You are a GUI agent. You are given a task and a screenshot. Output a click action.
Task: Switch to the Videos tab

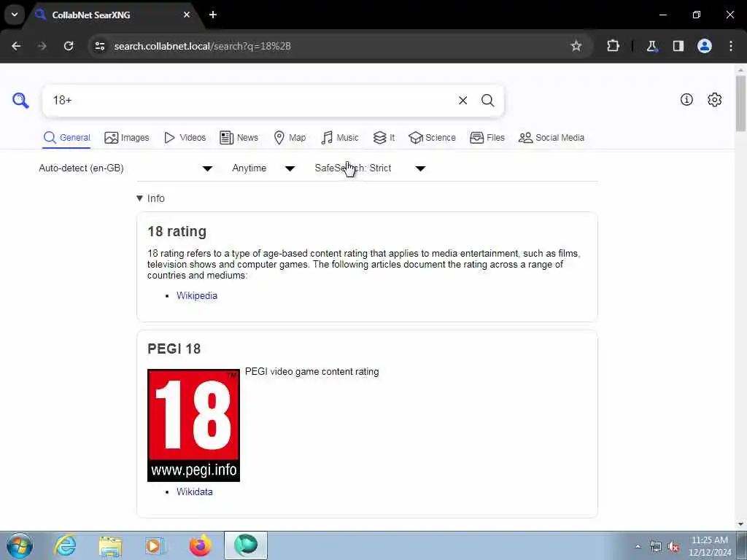tap(185, 138)
